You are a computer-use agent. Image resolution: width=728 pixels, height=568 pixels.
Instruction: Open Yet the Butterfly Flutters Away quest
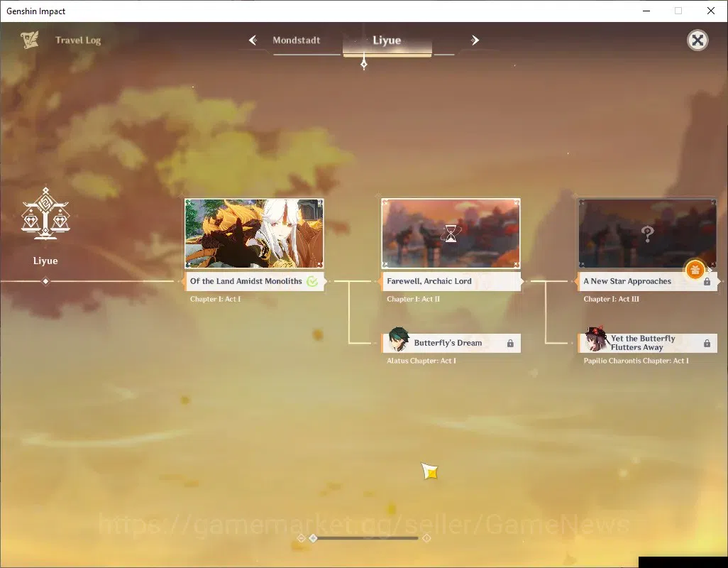(647, 343)
